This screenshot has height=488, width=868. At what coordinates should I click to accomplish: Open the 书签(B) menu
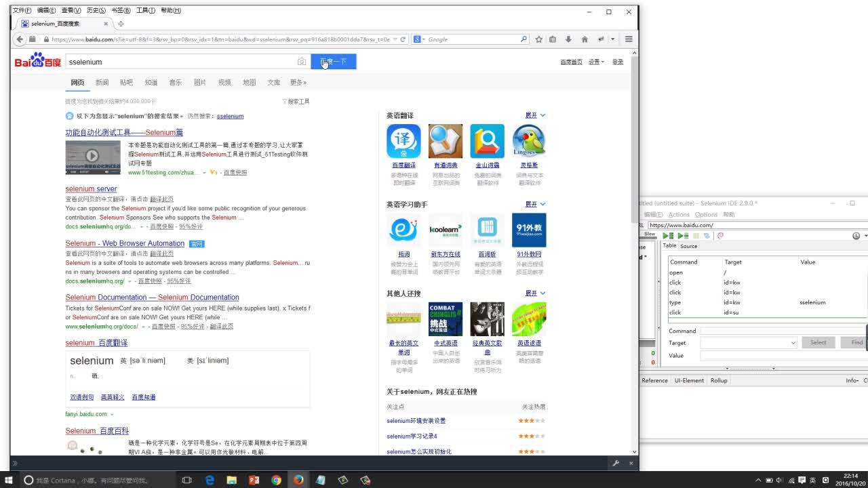click(x=121, y=10)
